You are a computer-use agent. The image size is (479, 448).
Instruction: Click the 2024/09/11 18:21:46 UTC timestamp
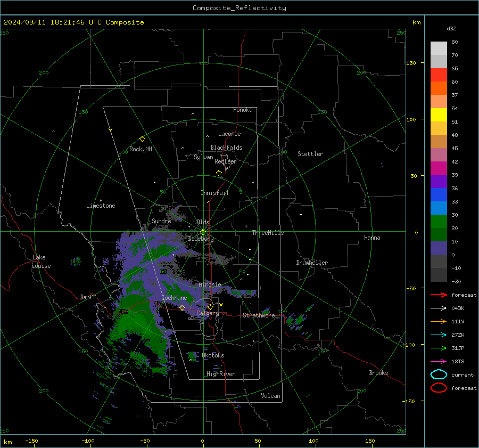click(53, 22)
